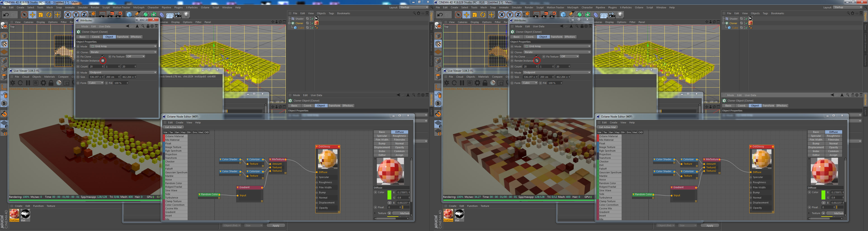Select the spline Pen tool in right CINEMA 4D toolbar

click(x=571, y=14)
